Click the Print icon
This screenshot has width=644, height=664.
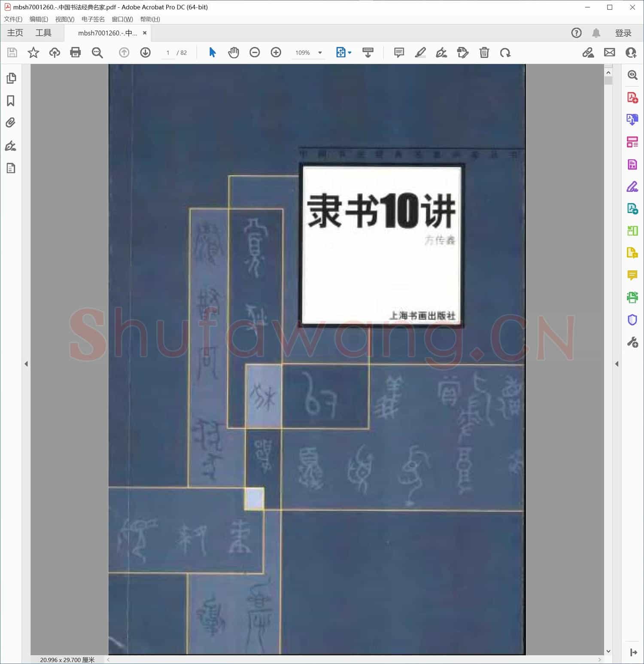tap(76, 52)
